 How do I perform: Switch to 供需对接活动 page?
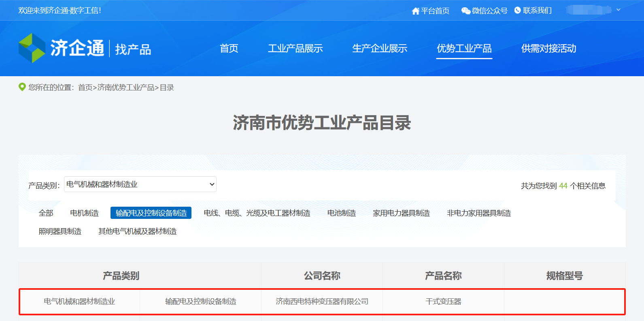(x=548, y=49)
